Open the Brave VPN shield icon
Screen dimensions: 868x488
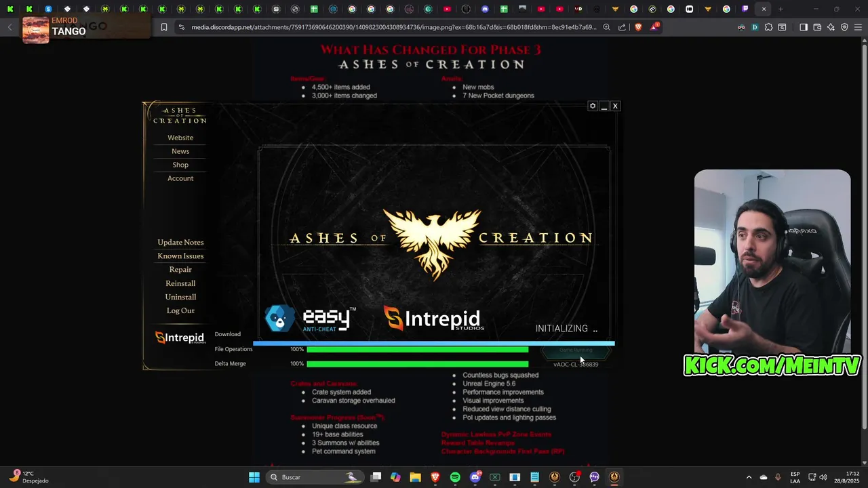pos(844,27)
